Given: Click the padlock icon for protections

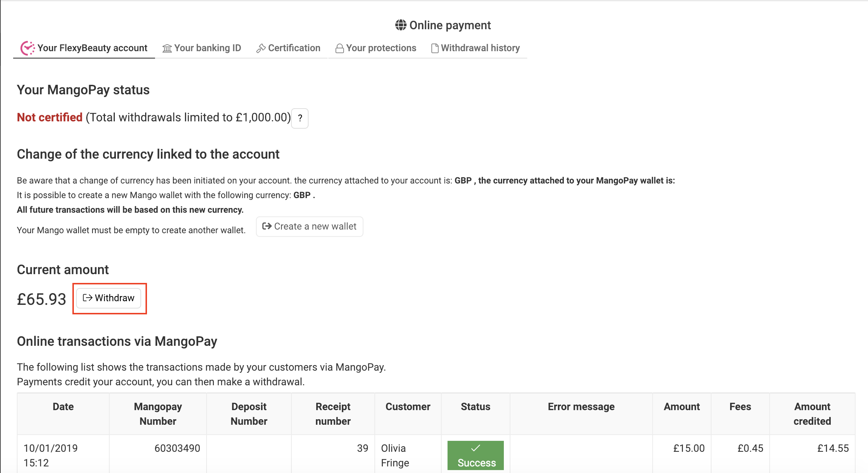Looking at the screenshot, I should click(340, 48).
